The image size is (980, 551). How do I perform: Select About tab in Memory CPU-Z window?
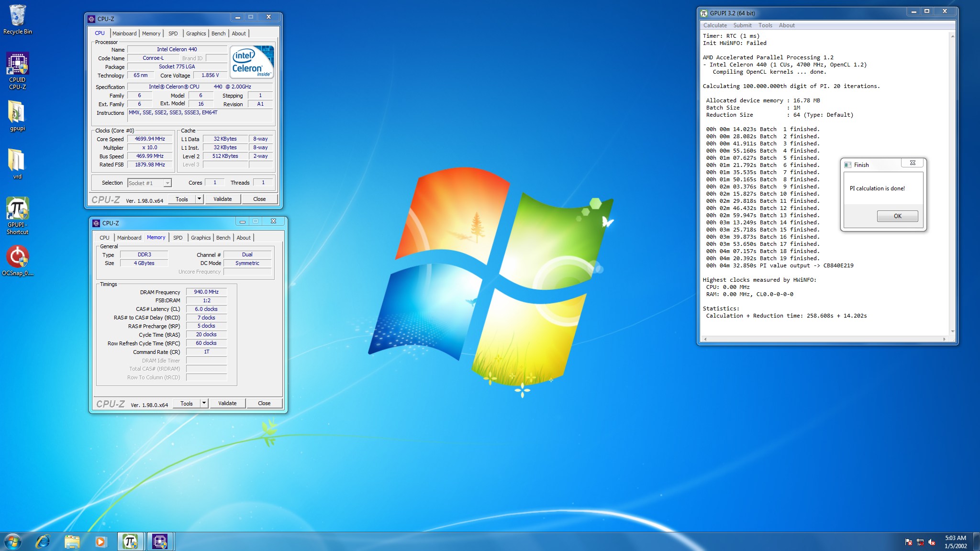(244, 238)
